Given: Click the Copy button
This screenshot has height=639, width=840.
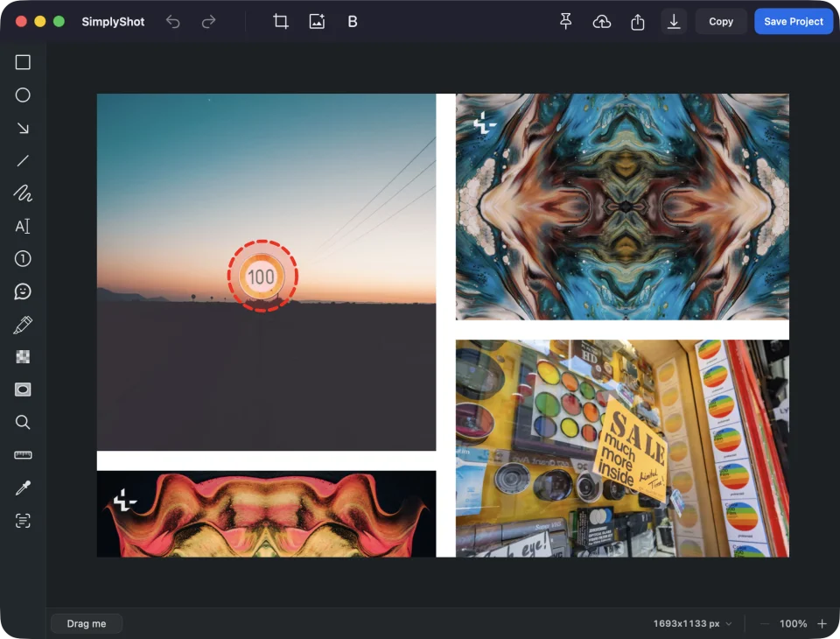Looking at the screenshot, I should click(721, 21).
